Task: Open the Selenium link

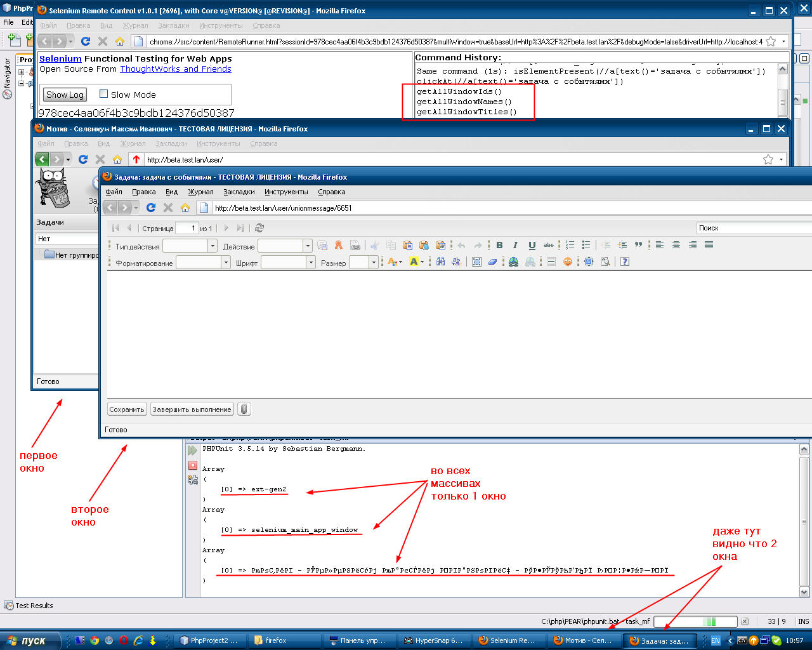Action: coord(60,58)
